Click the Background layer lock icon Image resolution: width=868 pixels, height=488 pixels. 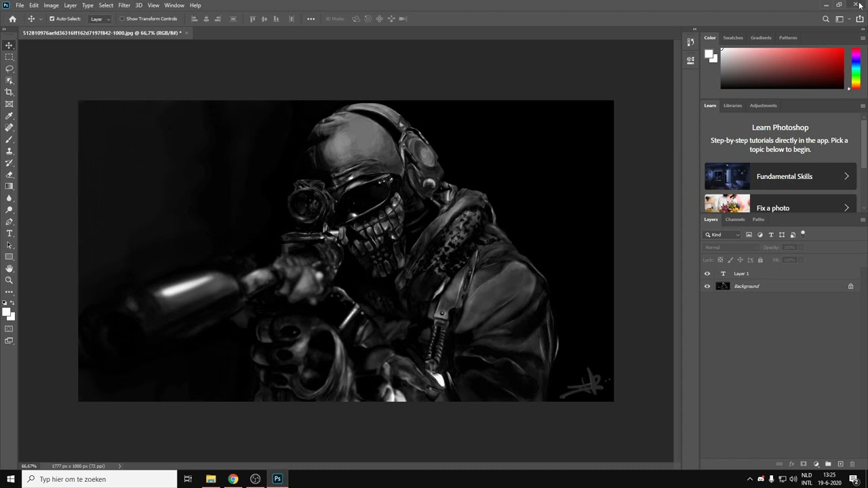[850, 286]
